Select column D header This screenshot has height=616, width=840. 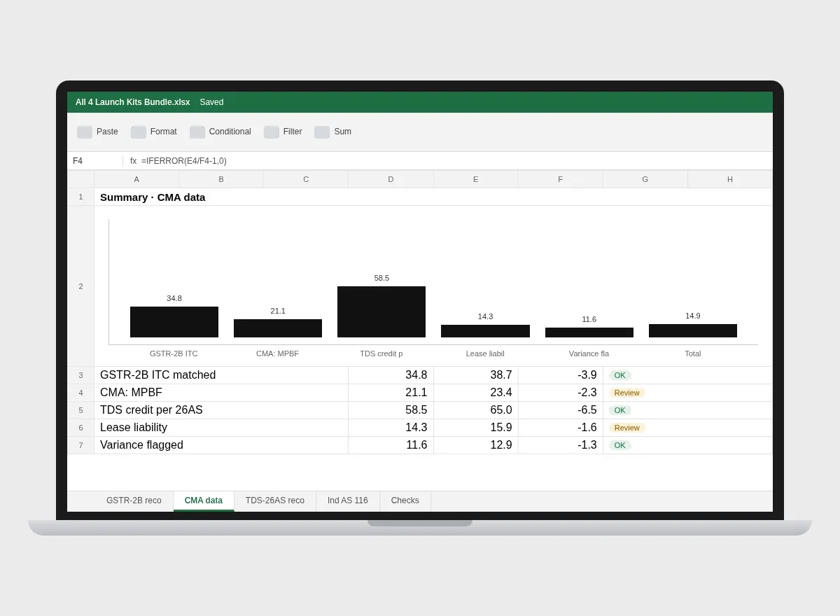pos(391,179)
